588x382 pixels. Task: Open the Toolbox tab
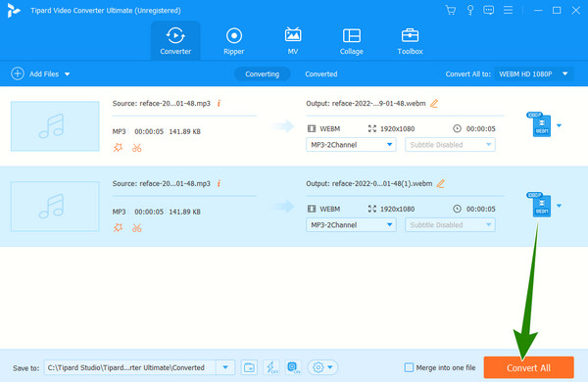[410, 40]
